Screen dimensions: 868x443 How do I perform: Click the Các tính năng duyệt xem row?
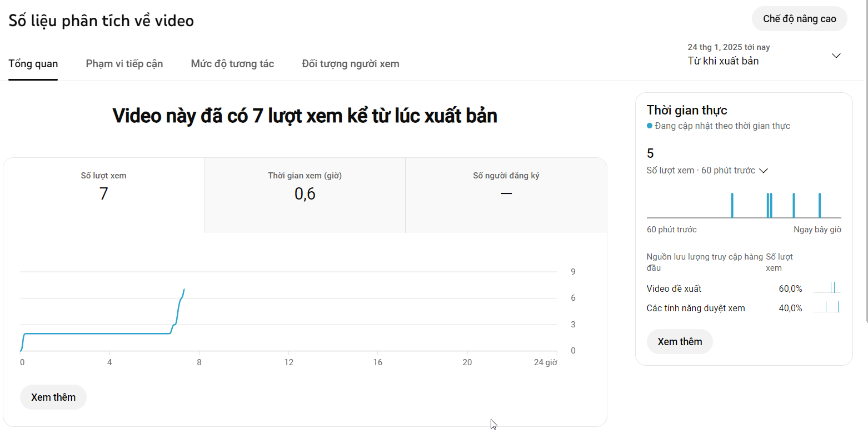[x=696, y=308]
